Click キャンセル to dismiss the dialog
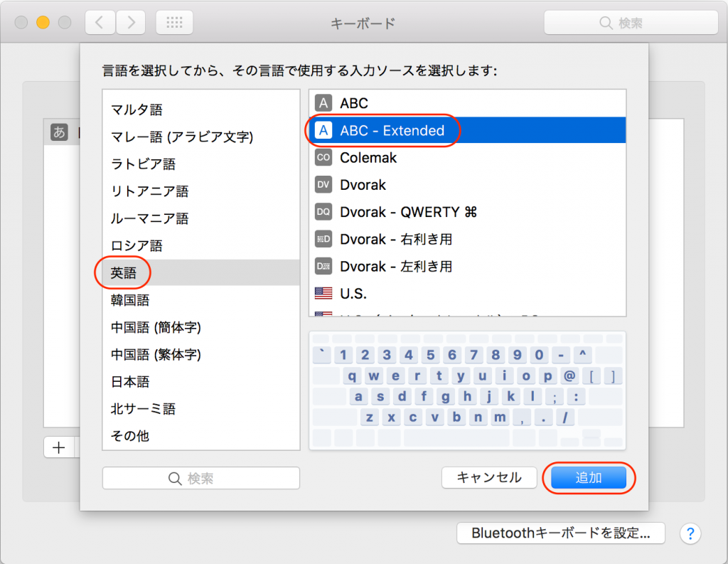This screenshot has height=564, width=728. (x=489, y=477)
